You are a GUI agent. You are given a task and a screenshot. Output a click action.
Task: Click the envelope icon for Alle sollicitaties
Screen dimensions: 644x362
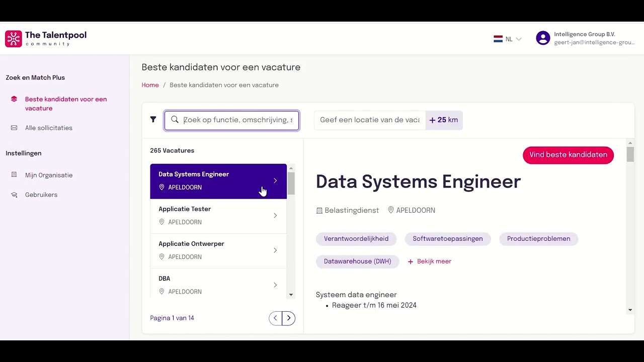coord(14,128)
